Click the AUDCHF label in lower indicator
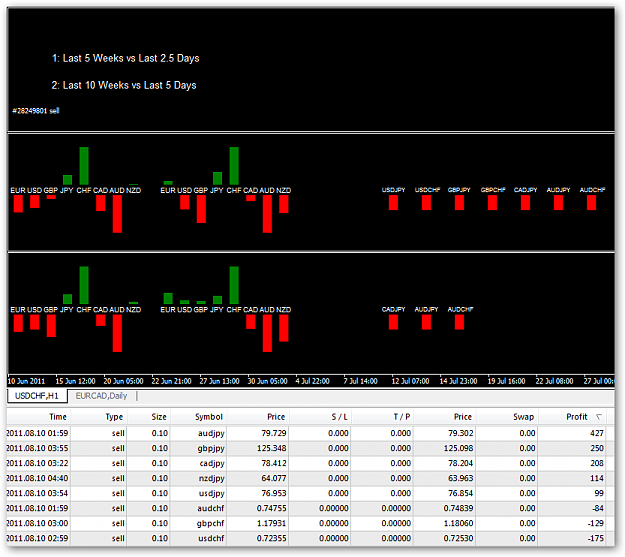The height and width of the screenshot is (557, 625). [x=460, y=309]
